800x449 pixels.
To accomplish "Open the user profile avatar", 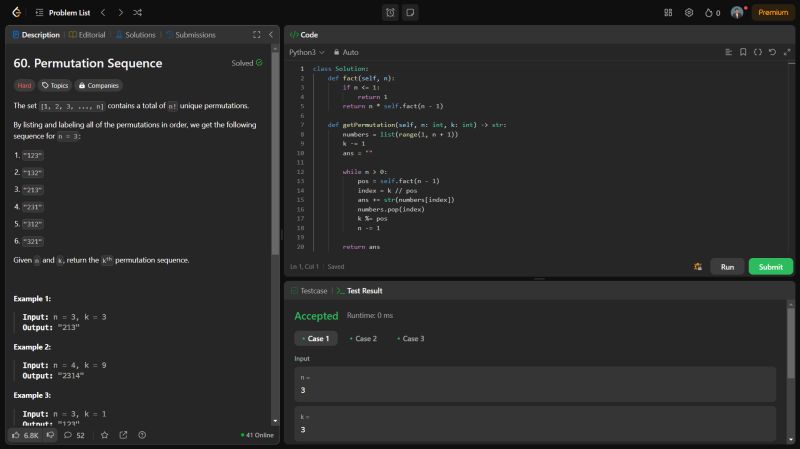I will (737, 13).
